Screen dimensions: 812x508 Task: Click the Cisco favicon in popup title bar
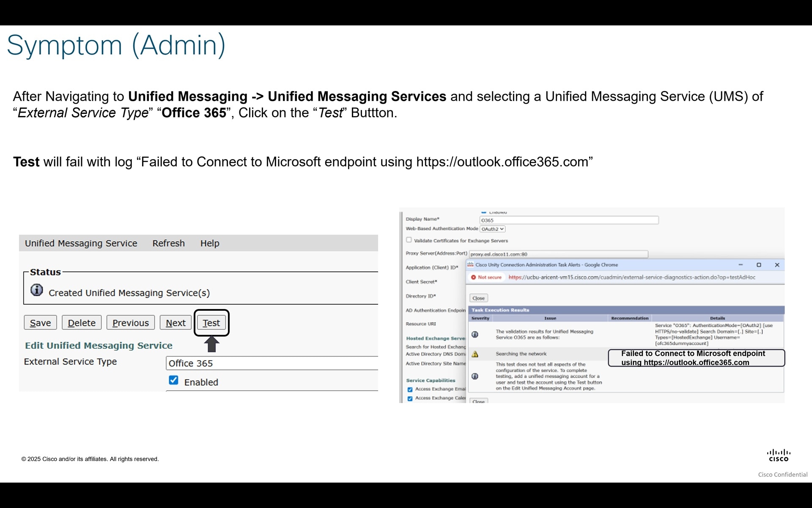(x=470, y=265)
